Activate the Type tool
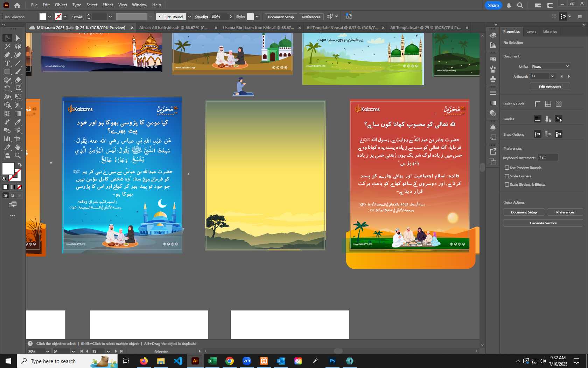588x368 pixels. coord(7,63)
